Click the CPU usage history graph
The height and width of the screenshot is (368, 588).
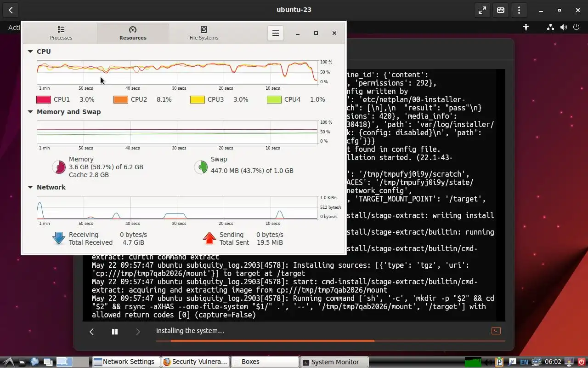(177, 73)
